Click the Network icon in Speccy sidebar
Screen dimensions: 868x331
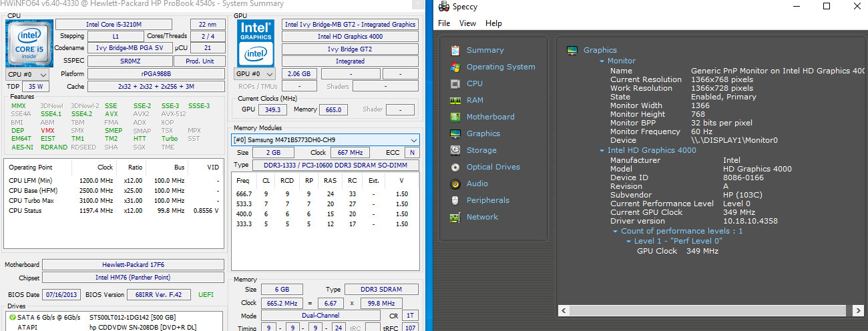[x=455, y=217]
